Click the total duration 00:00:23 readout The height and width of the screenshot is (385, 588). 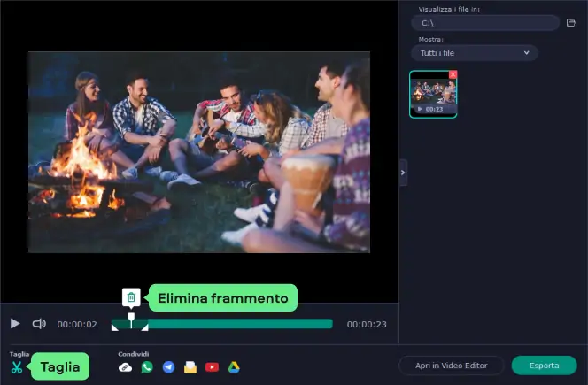tap(367, 324)
